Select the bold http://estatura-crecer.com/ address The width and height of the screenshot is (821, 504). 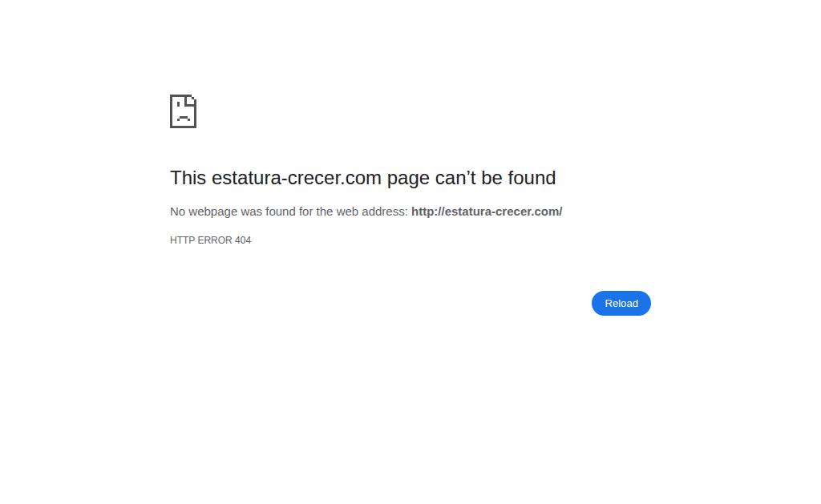487,212
